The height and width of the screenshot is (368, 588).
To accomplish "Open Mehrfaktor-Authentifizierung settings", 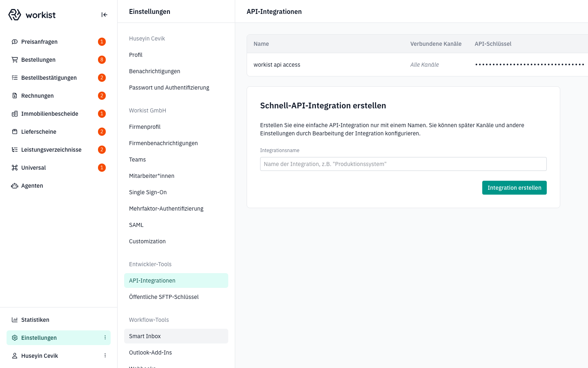I will [x=176, y=209].
